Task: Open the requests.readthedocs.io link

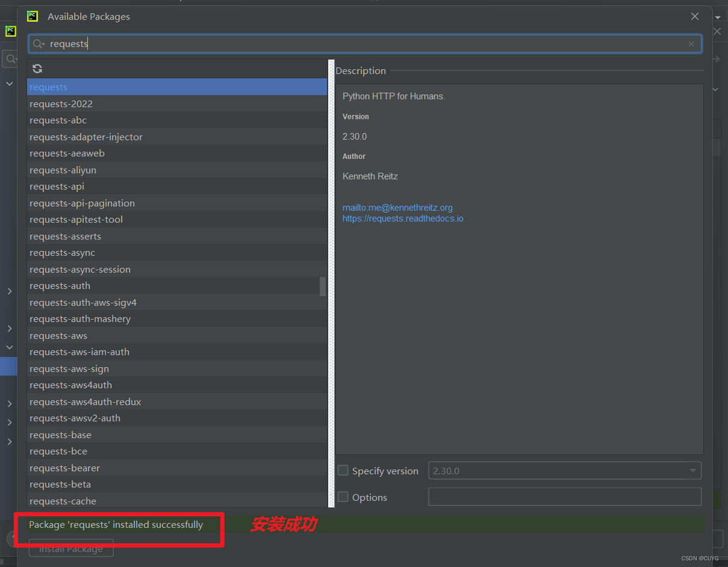Action: tap(403, 218)
